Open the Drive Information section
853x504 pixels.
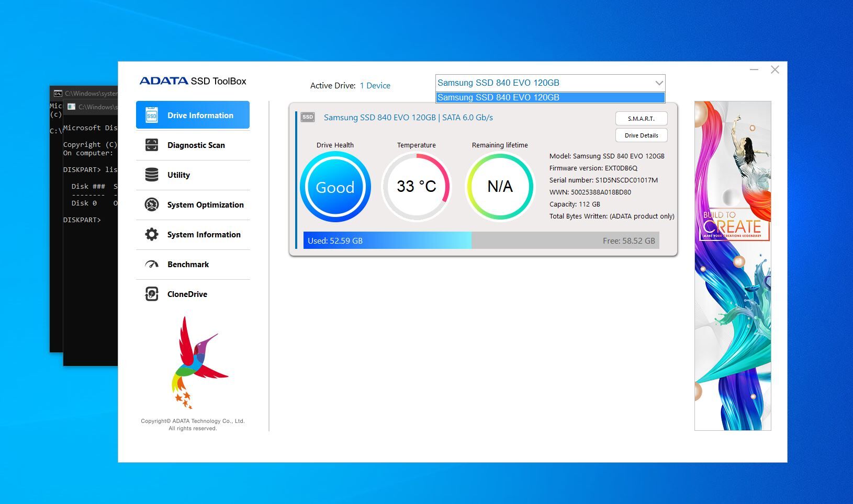pos(193,115)
